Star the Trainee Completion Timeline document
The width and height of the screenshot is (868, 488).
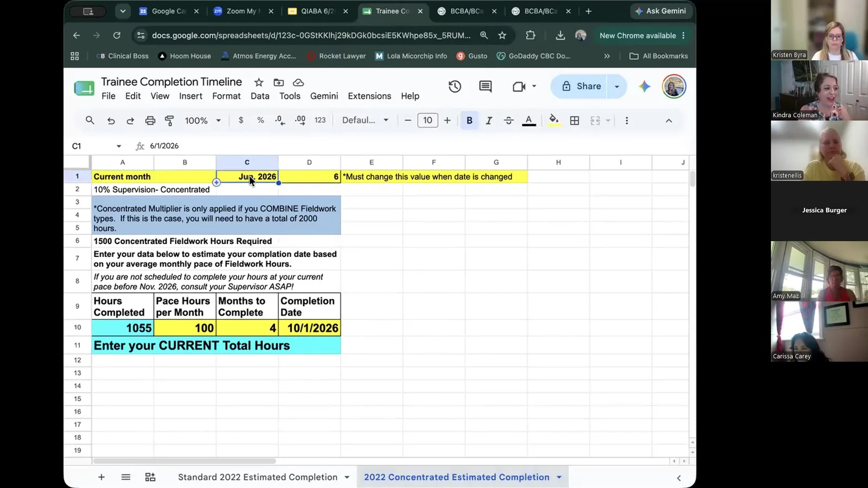[259, 82]
